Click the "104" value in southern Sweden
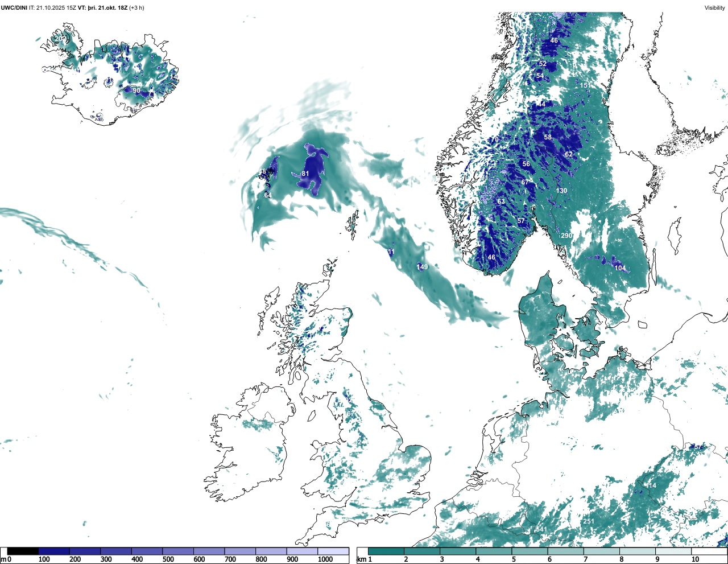This screenshot has height=564, width=728. tap(620, 268)
